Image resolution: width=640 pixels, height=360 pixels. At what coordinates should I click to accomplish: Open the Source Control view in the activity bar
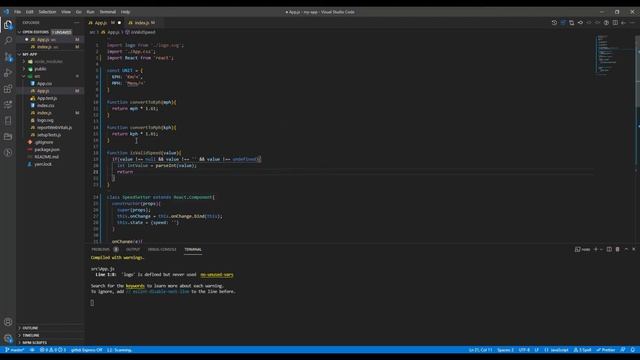[8, 57]
